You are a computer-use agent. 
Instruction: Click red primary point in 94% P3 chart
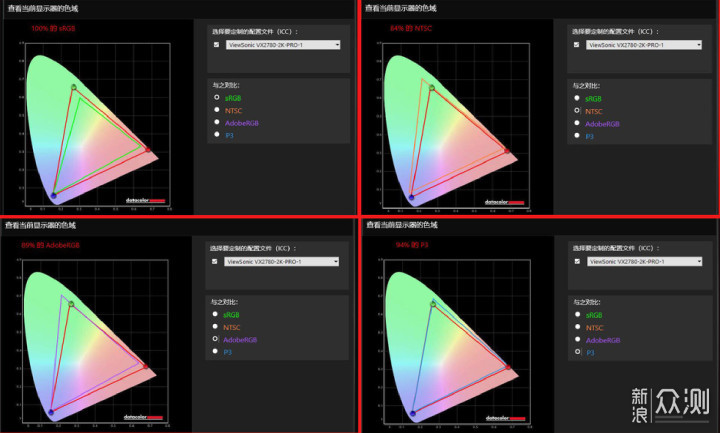508,367
